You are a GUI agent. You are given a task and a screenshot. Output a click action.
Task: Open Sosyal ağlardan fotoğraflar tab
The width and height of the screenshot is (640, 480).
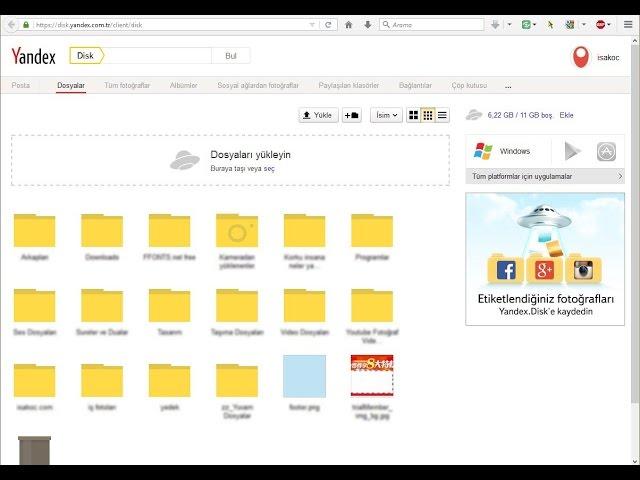pos(258,85)
